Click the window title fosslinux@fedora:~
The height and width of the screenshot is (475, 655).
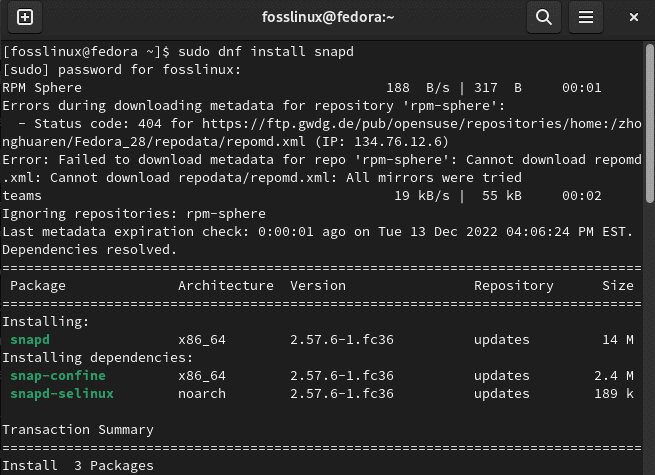pos(328,17)
